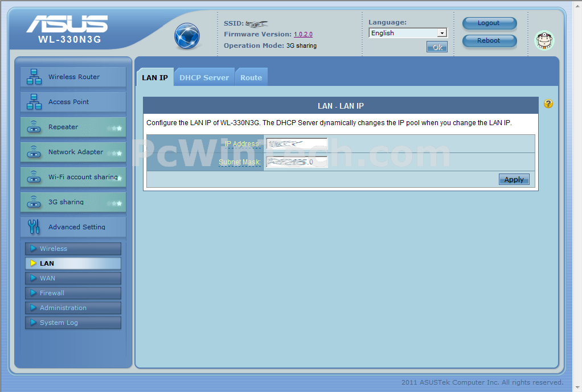Click the 3G sharing router icon
Screen dimensions: 582x392
pyautogui.click(x=34, y=202)
